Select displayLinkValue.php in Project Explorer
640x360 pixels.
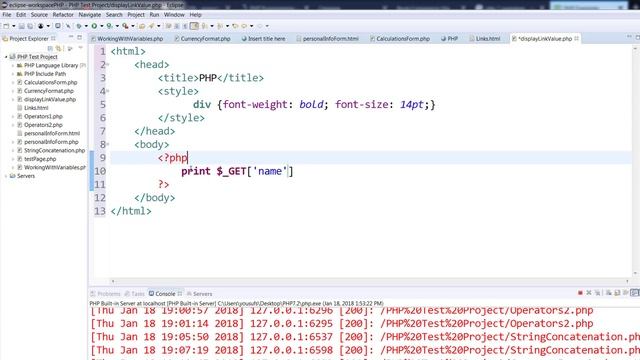tap(50, 99)
